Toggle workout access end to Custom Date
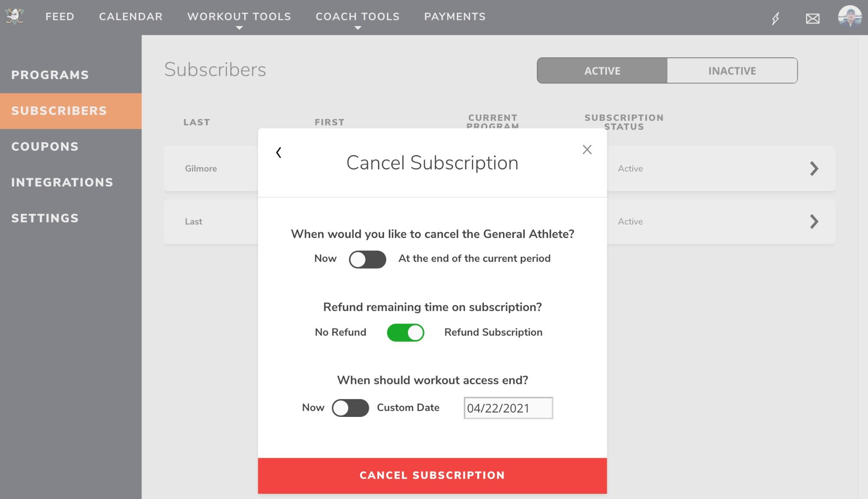This screenshot has height=499, width=868. click(x=350, y=408)
